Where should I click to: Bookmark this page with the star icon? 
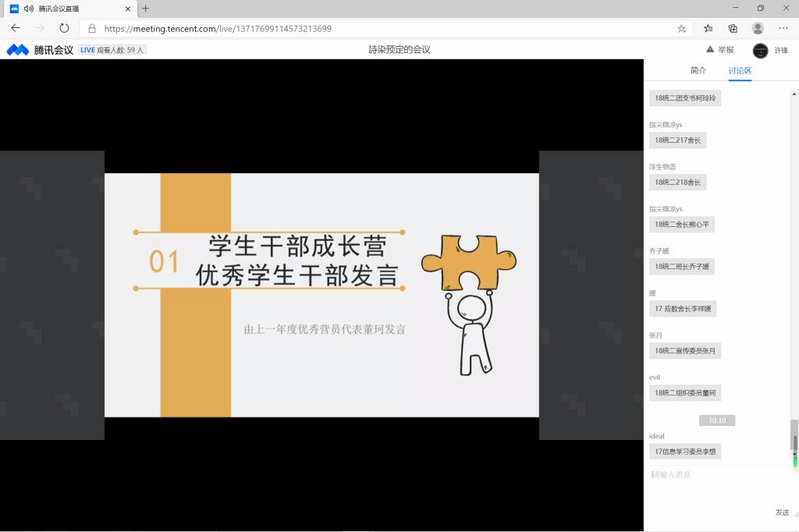681,28
